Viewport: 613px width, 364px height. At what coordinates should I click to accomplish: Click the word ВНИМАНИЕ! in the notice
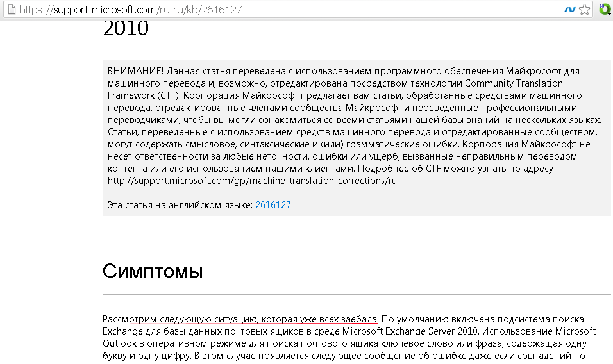pyautogui.click(x=135, y=72)
